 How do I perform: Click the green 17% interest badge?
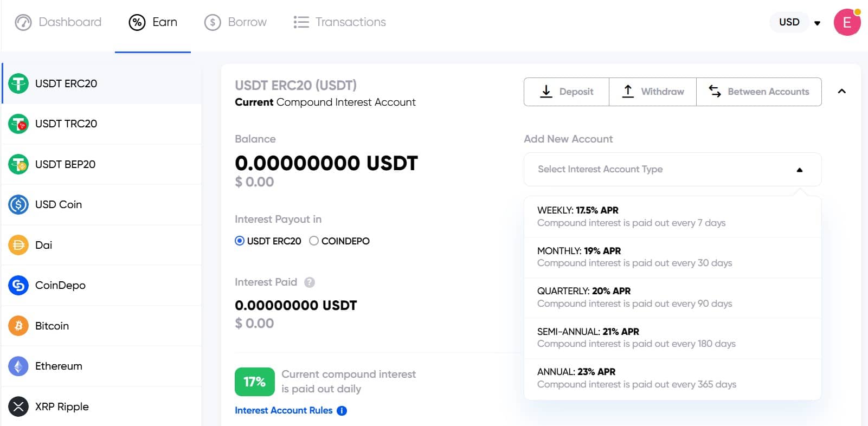[254, 382]
